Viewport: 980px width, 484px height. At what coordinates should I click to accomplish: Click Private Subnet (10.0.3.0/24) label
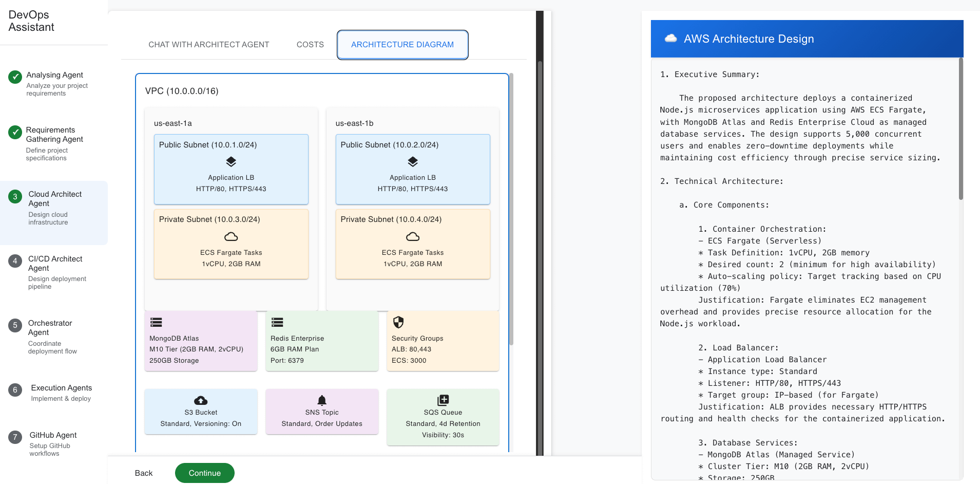pyautogui.click(x=209, y=219)
